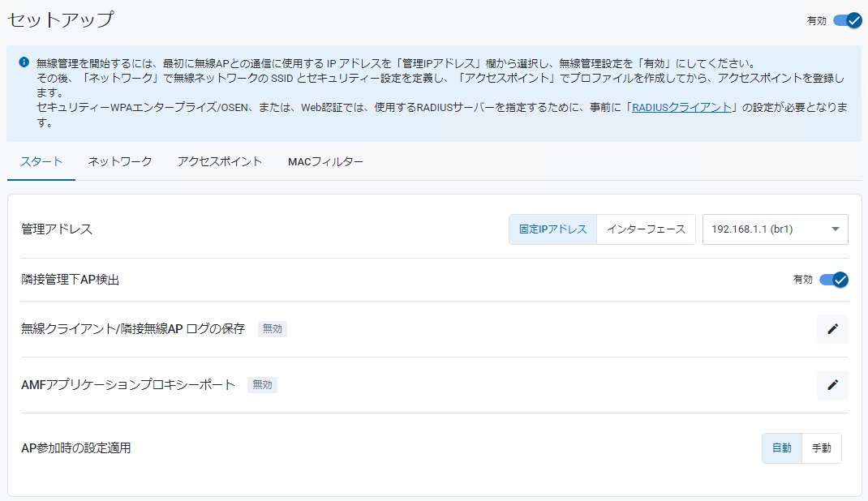This screenshot has width=868, height=501.
Task: Switch to the スタート tab
Action: click(41, 162)
